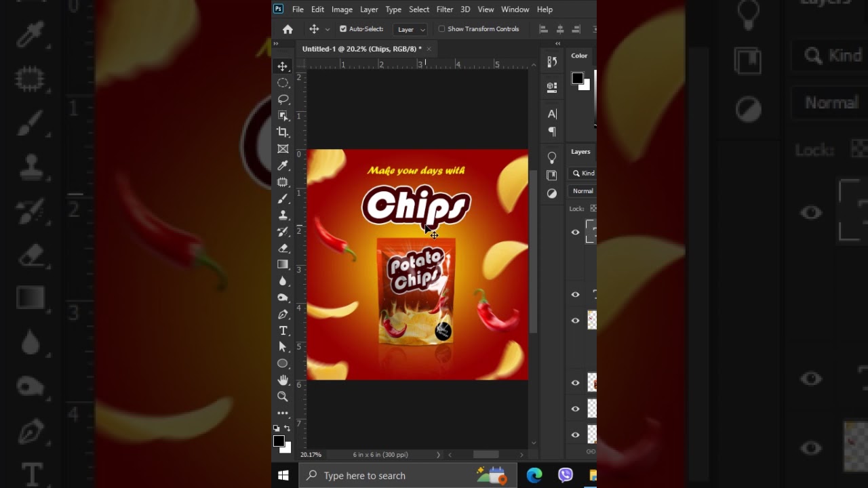Open Microsoft Edge from the taskbar
The width and height of the screenshot is (868, 488).
[x=534, y=476]
